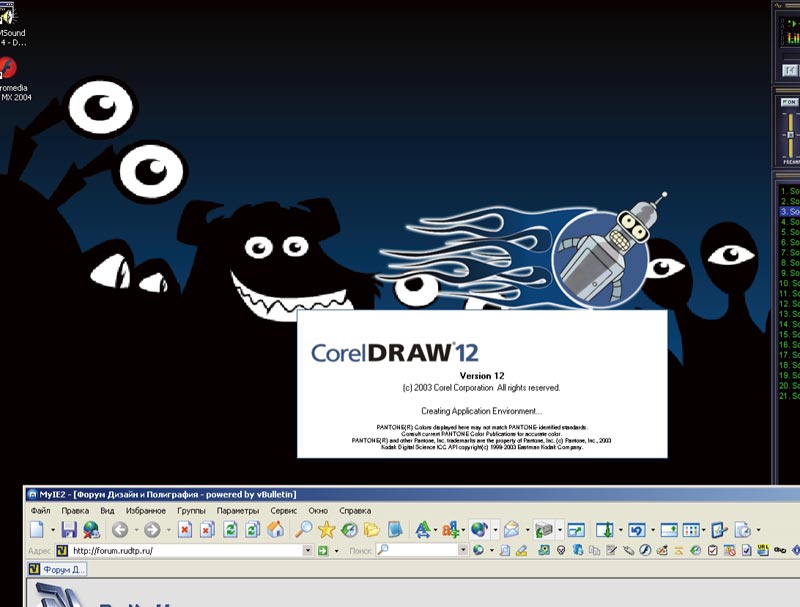Toggle the equalizer ON button in the player
This screenshot has height=607, width=800.
tap(789, 102)
